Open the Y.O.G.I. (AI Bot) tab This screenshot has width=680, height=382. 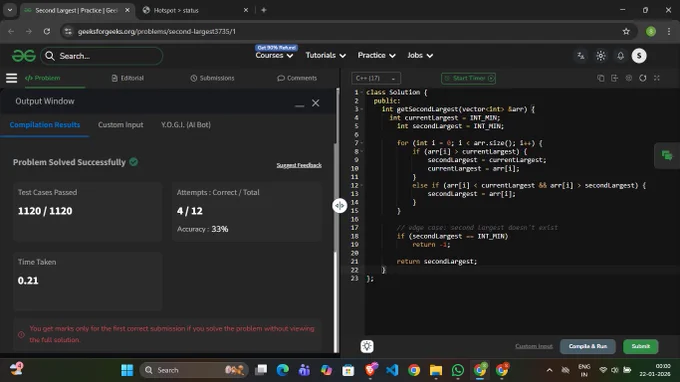[x=186, y=125]
